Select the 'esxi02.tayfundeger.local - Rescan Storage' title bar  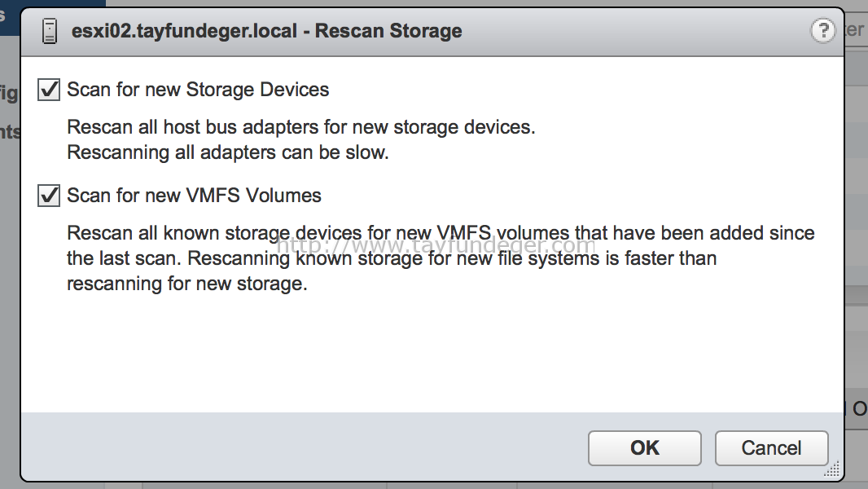(x=432, y=32)
